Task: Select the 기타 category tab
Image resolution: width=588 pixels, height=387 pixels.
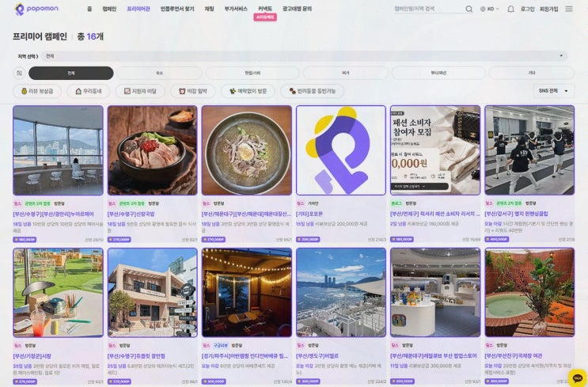Action: [x=531, y=73]
